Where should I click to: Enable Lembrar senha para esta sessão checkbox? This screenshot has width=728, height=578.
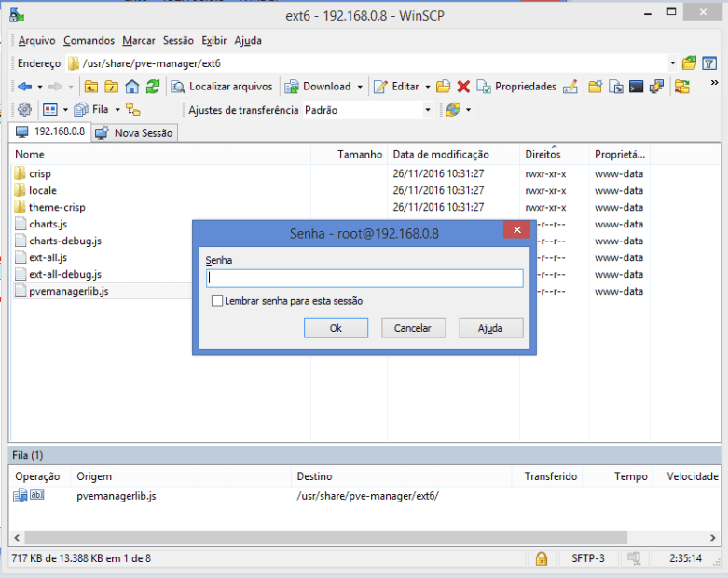[x=217, y=301]
